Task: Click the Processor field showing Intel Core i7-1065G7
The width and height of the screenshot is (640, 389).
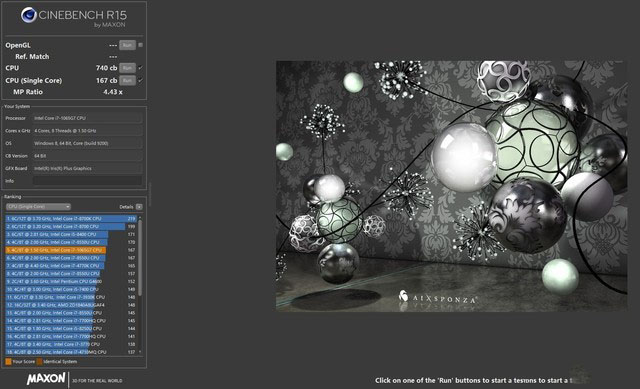Action: (x=87, y=118)
